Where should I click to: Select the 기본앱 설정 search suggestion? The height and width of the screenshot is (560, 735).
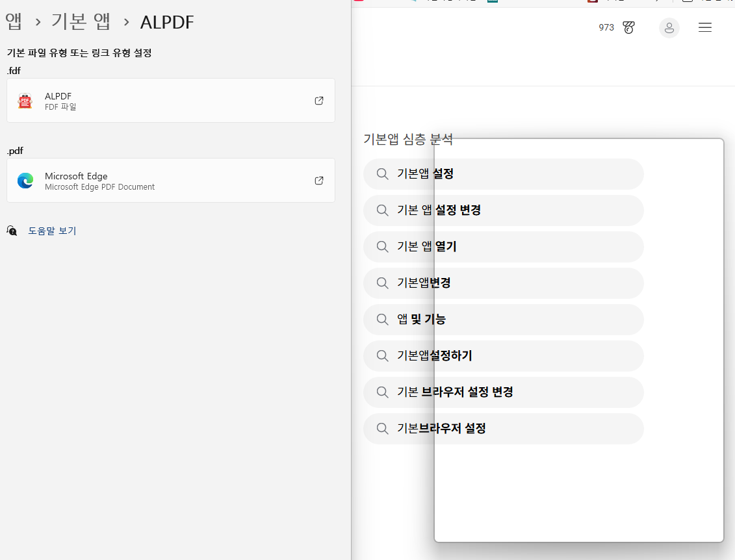coord(504,174)
